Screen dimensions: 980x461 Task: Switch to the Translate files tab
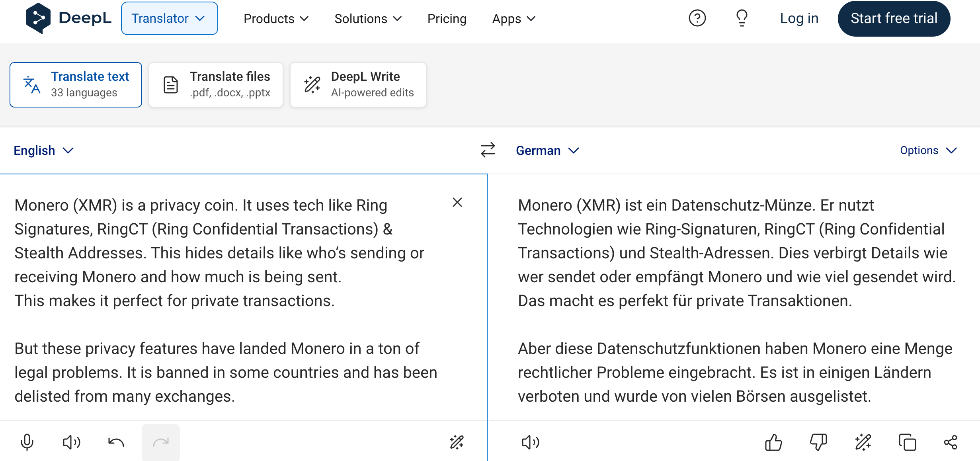click(216, 84)
